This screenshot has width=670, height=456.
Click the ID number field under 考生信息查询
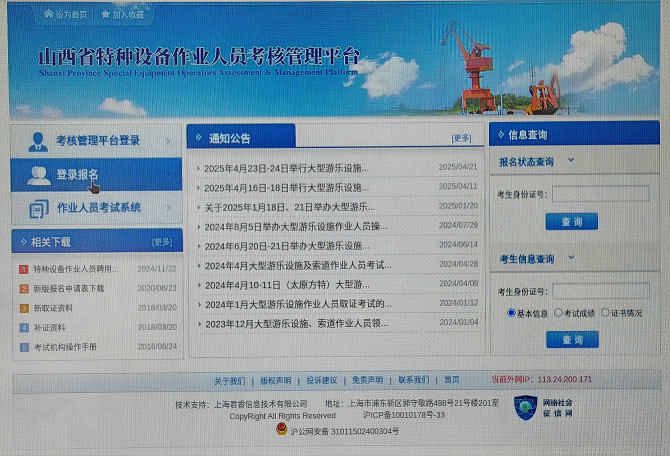click(600, 292)
